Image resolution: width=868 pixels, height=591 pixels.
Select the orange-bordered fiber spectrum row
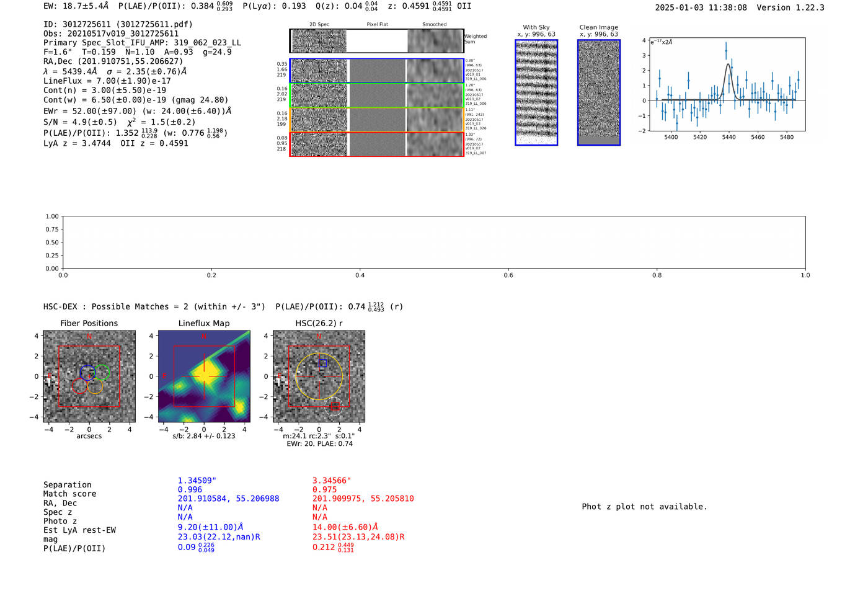pos(377,120)
